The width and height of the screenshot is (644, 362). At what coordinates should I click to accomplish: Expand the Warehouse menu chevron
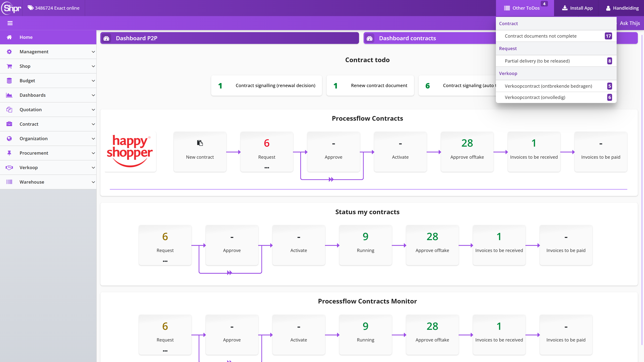click(93, 182)
